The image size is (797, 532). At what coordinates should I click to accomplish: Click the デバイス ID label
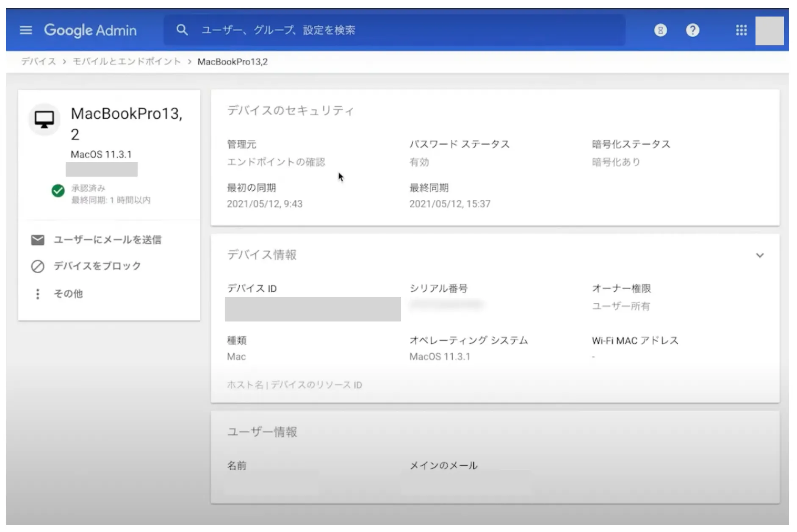252,288
